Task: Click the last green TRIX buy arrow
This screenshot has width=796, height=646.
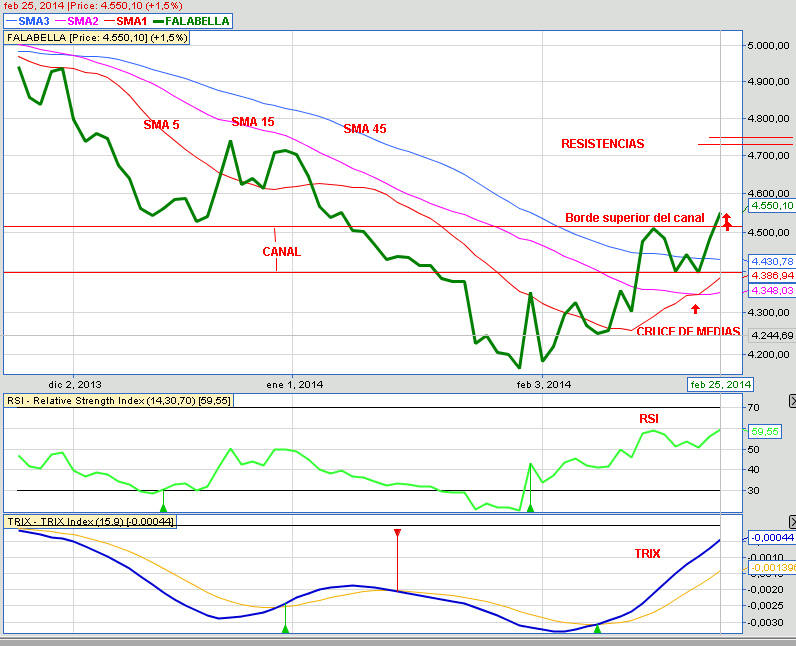Action: click(597, 628)
